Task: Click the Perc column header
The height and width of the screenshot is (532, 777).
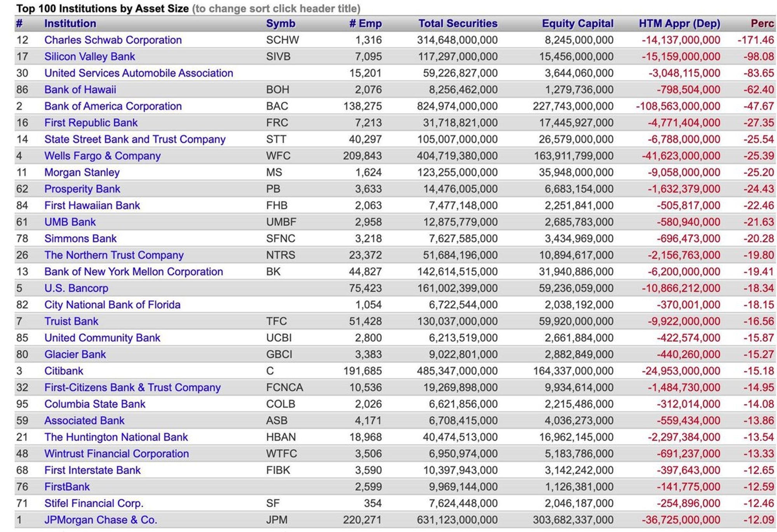Action: pos(762,23)
